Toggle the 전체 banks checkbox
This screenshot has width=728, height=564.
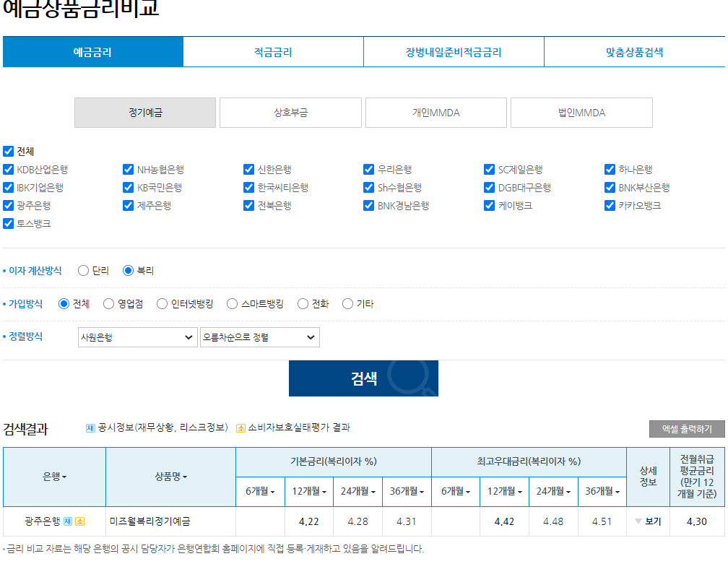(9, 152)
